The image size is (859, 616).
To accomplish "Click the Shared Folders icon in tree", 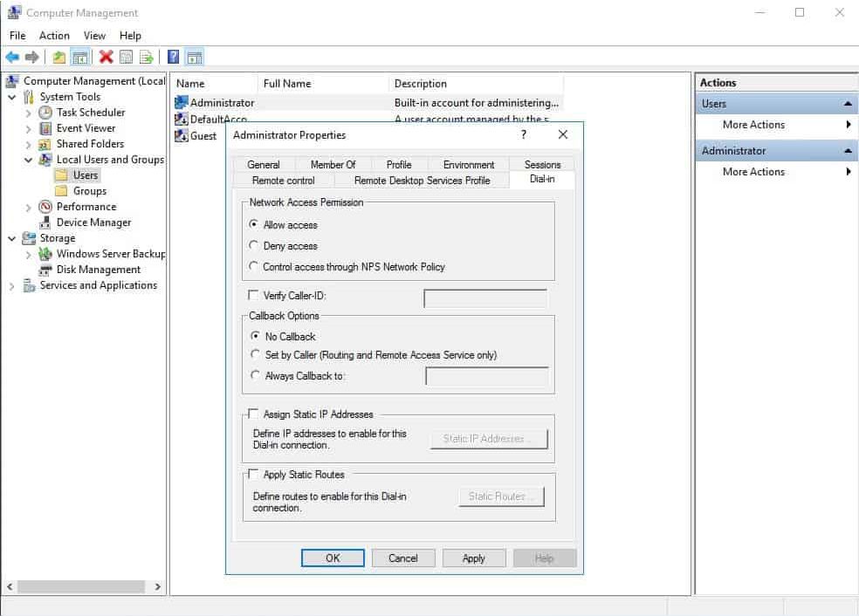I will pyautogui.click(x=45, y=144).
